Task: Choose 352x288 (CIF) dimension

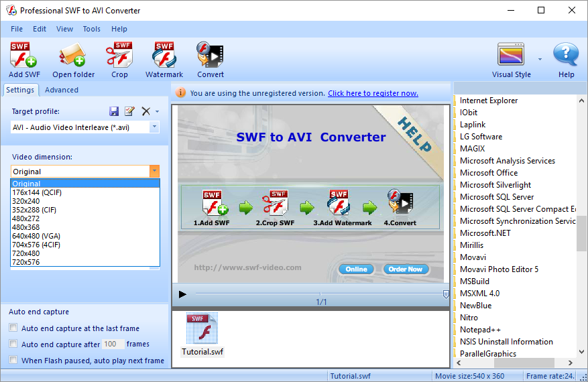Action: [85, 210]
